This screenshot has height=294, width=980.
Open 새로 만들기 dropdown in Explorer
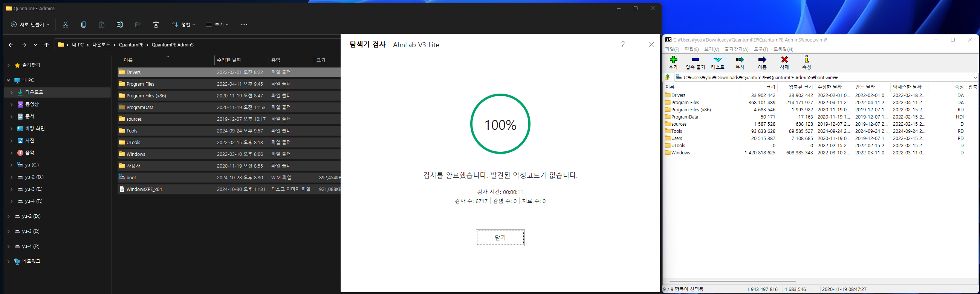click(x=30, y=25)
